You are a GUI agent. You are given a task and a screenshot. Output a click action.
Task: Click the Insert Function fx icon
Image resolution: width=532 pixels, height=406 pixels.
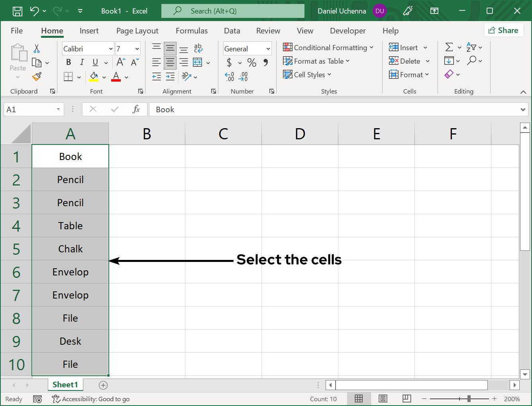click(x=136, y=109)
